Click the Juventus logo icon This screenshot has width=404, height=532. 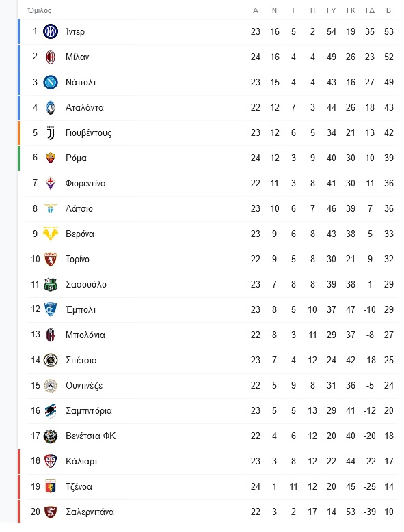click(51, 132)
